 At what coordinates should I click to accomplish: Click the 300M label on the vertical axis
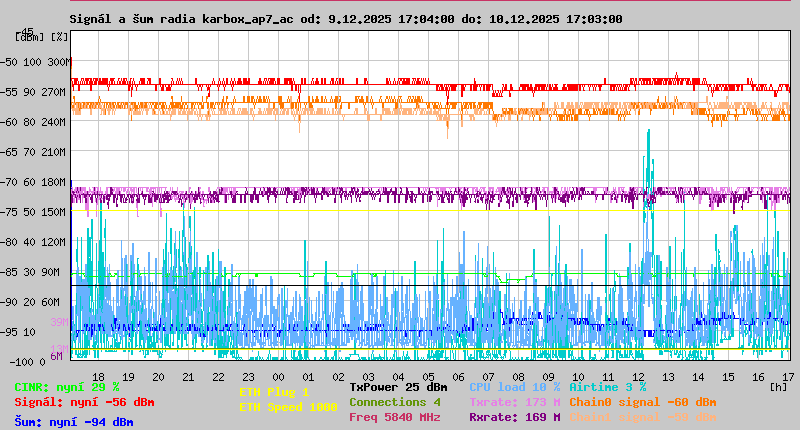(x=59, y=62)
